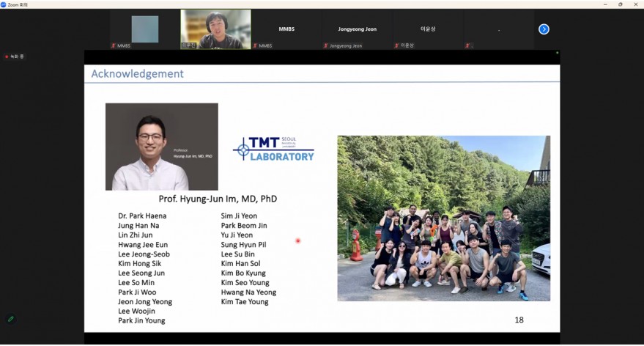Select the active speaker video thumbnail
Image resolution: width=644 pixels, height=346 pixels.
215,29
